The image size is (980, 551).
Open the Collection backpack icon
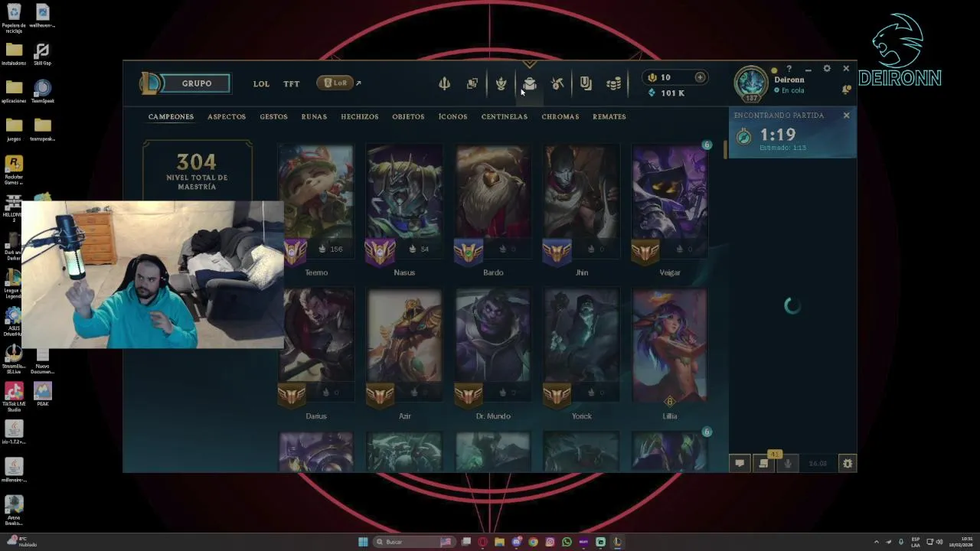[x=530, y=83]
